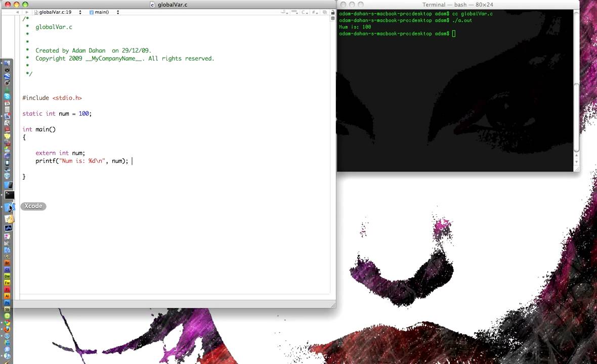597x364 pixels.
Task: Launch Photoshop (Ps) from the Dock
Action: (x=7, y=302)
